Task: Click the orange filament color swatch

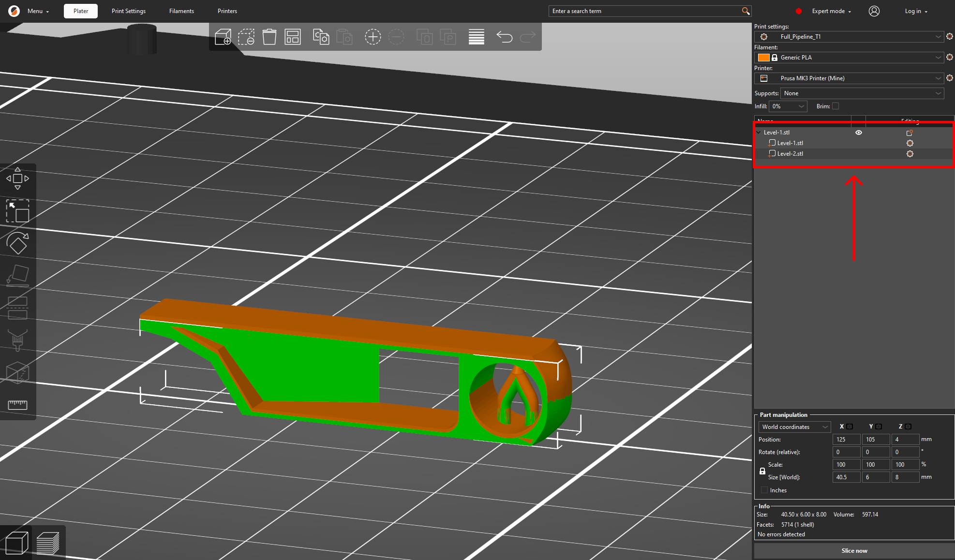Action: [x=763, y=58]
